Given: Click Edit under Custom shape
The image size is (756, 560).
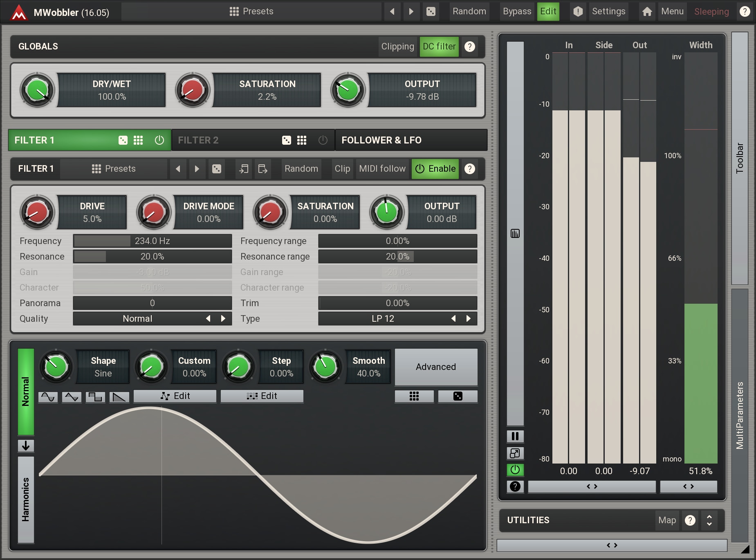Looking at the screenshot, I should point(175,396).
